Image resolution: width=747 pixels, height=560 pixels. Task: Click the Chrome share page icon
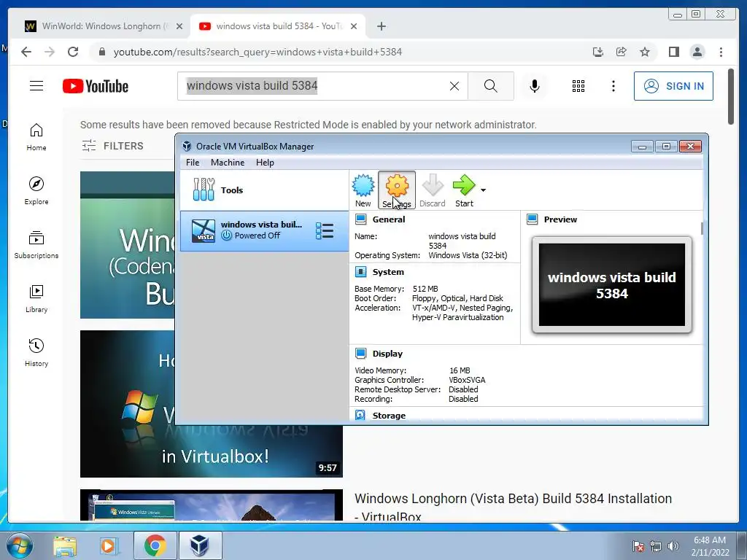pos(622,52)
